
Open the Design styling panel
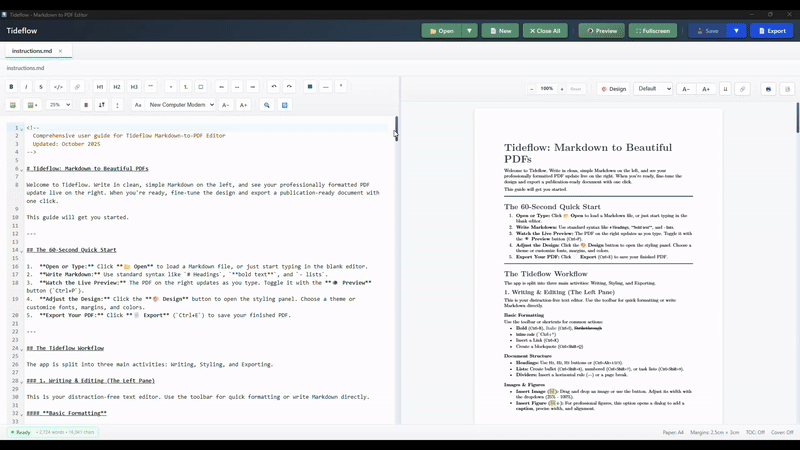pyautogui.click(x=613, y=89)
